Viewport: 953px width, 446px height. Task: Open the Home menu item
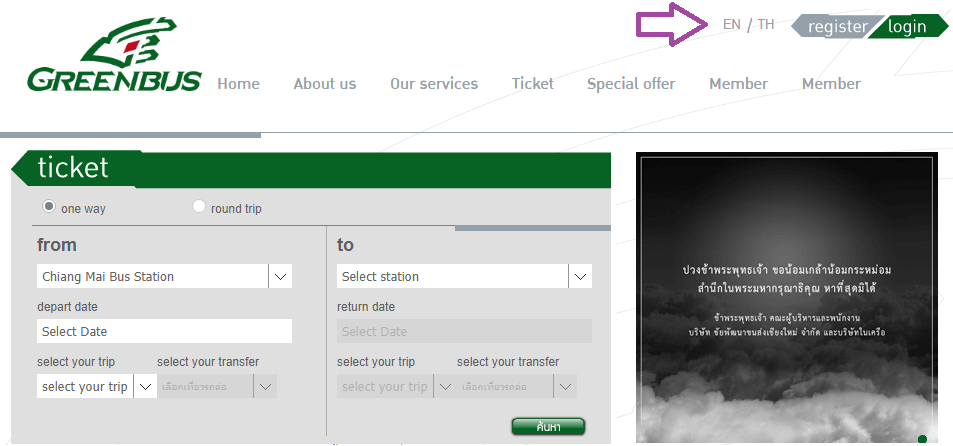(x=238, y=84)
